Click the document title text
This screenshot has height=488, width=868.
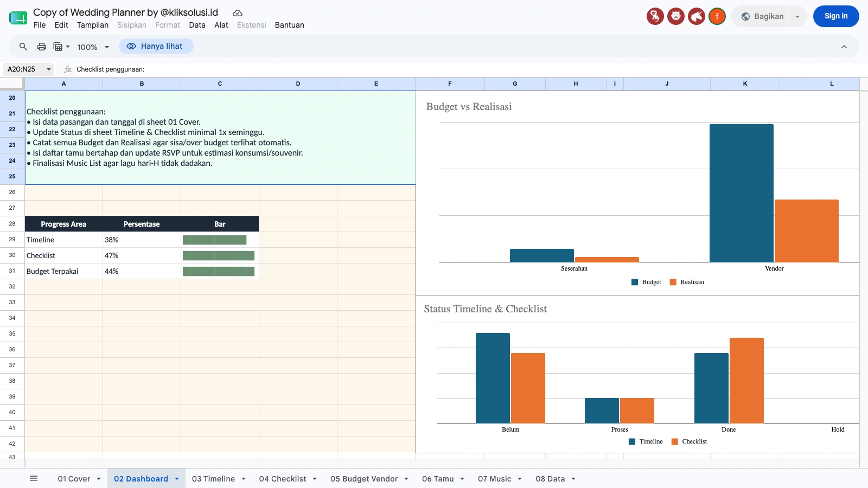click(x=125, y=12)
